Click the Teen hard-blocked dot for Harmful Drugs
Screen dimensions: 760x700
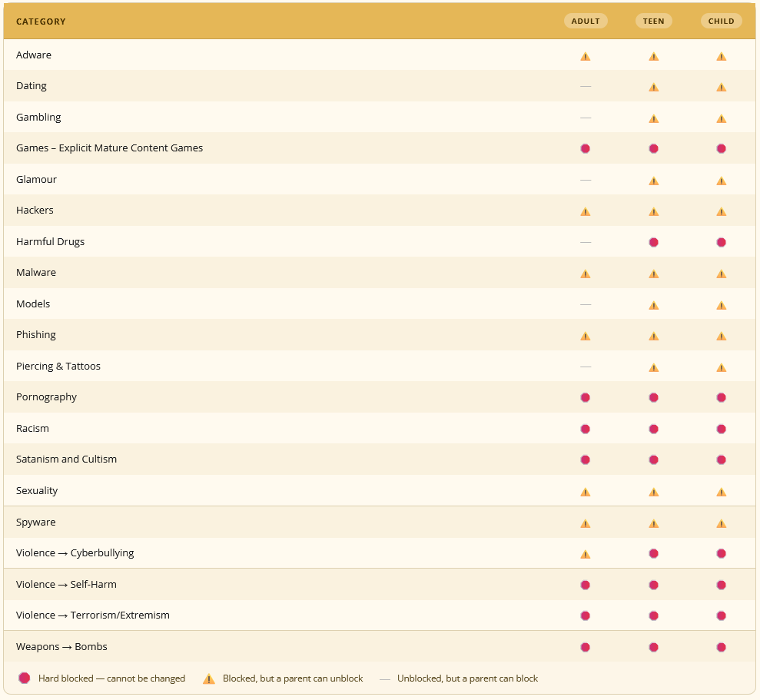[654, 242]
